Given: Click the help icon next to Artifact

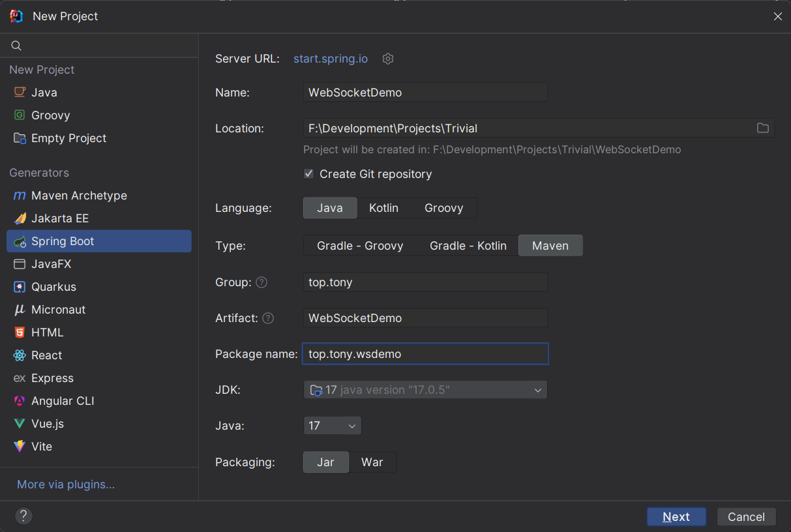Looking at the screenshot, I should coord(268,318).
